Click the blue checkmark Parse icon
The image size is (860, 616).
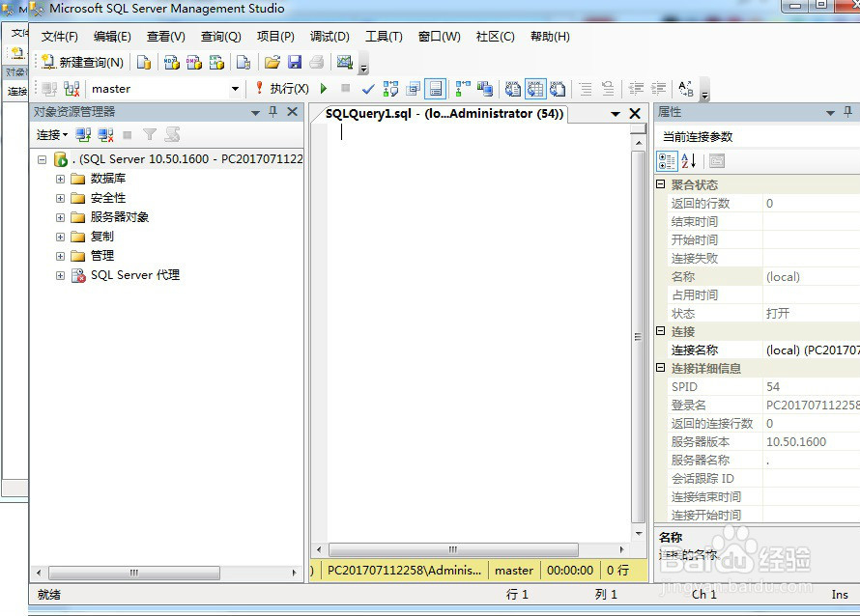(x=368, y=89)
